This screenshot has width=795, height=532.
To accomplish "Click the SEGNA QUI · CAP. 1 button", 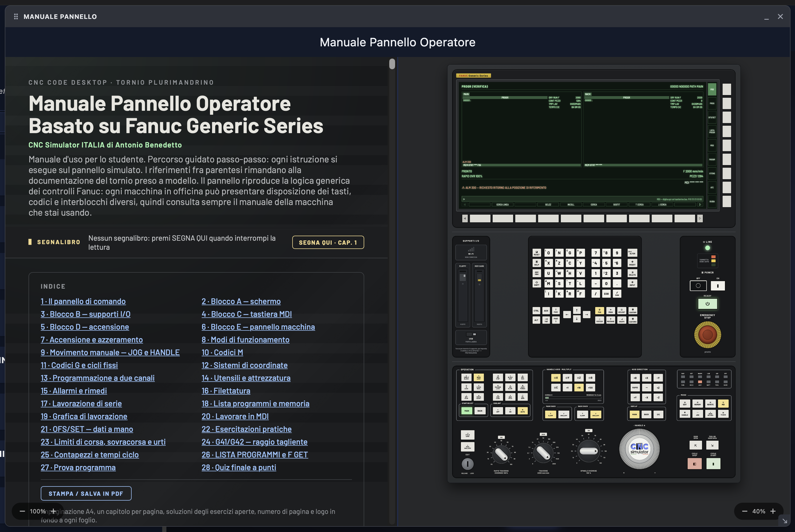I will 328,243.
